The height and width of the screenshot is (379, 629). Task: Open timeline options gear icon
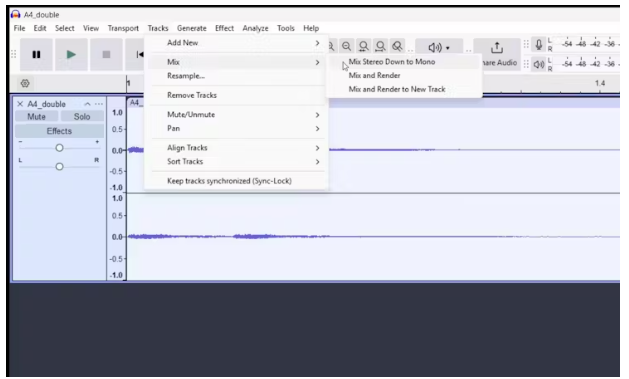click(25, 83)
